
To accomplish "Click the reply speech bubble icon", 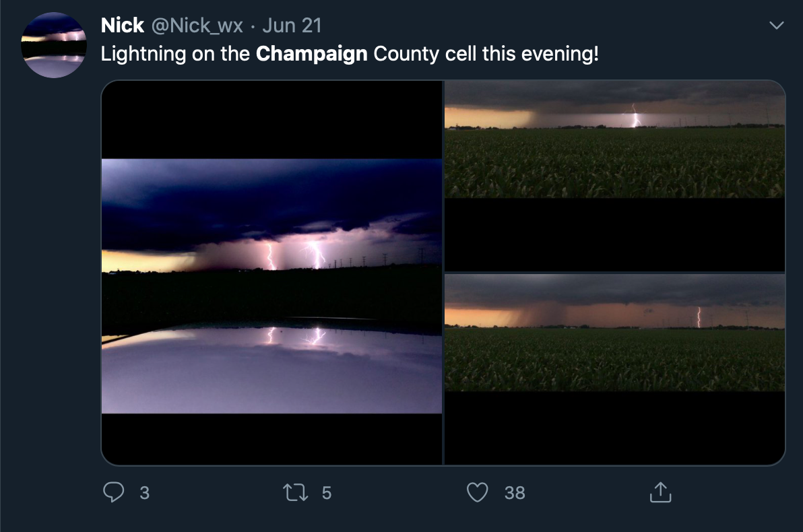I will coord(113,493).
